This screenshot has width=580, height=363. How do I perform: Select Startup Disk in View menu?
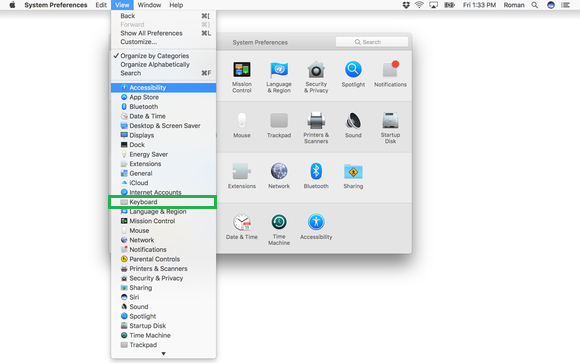(163, 326)
